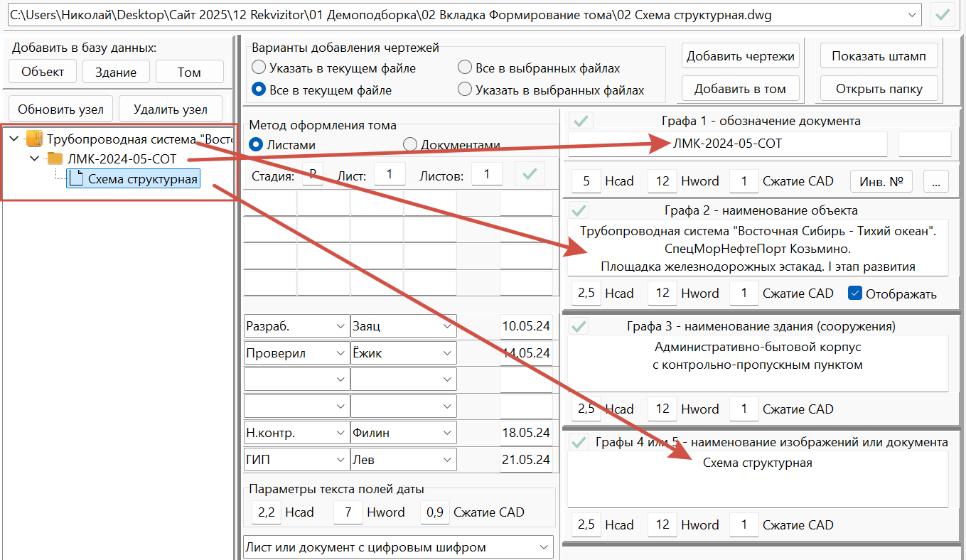Click the checkmark icon of Графа 2 header
This screenshot has width=966, height=560.
pyautogui.click(x=579, y=210)
